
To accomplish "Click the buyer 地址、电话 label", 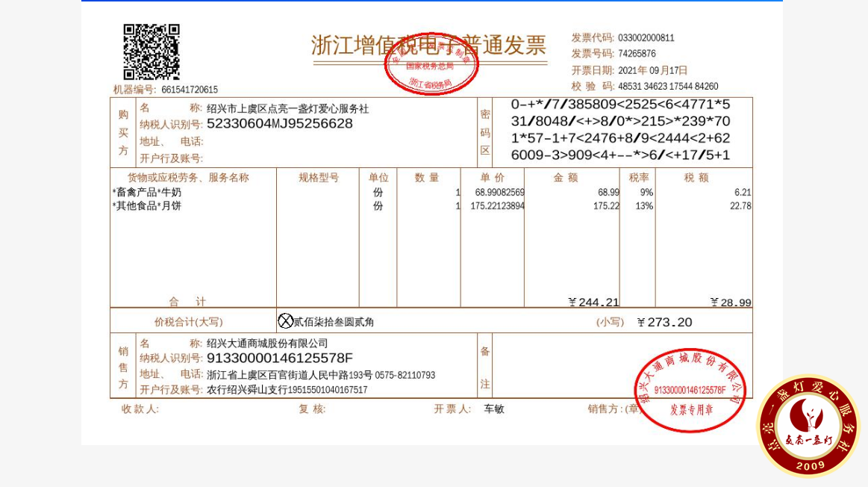I will click(x=172, y=141).
